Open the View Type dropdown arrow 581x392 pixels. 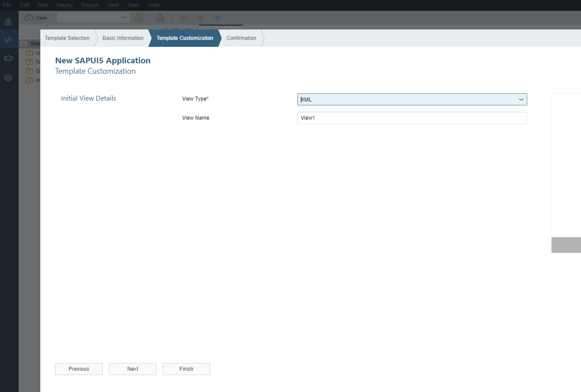pos(521,100)
